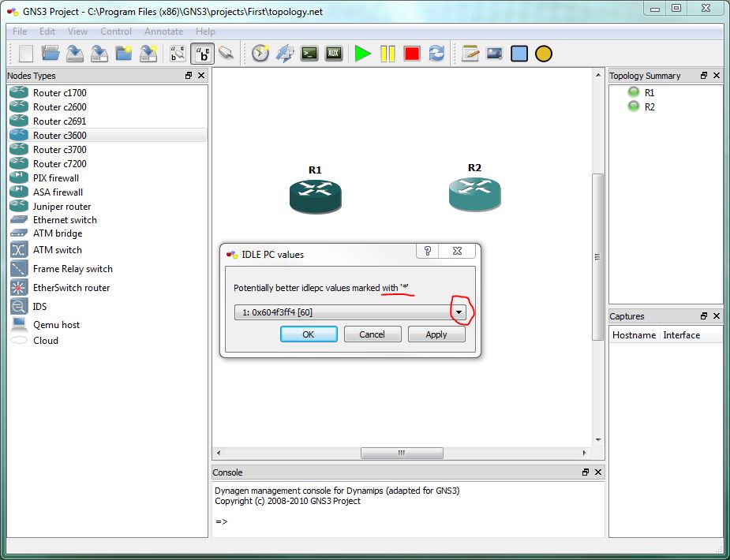Undock the Topology Summary panel
This screenshot has width=730, height=560.
(703, 76)
